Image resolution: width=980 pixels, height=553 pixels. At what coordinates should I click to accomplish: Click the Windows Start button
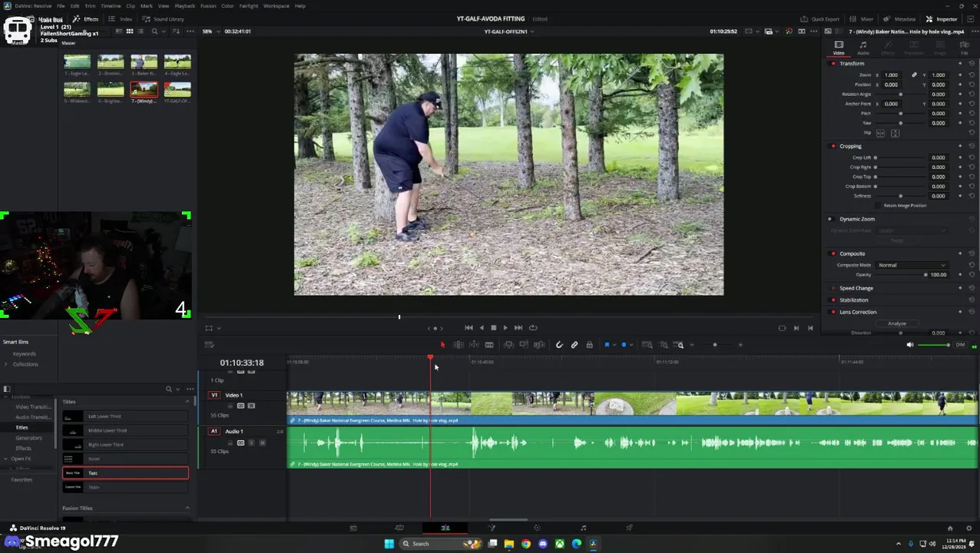click(389, 544)
